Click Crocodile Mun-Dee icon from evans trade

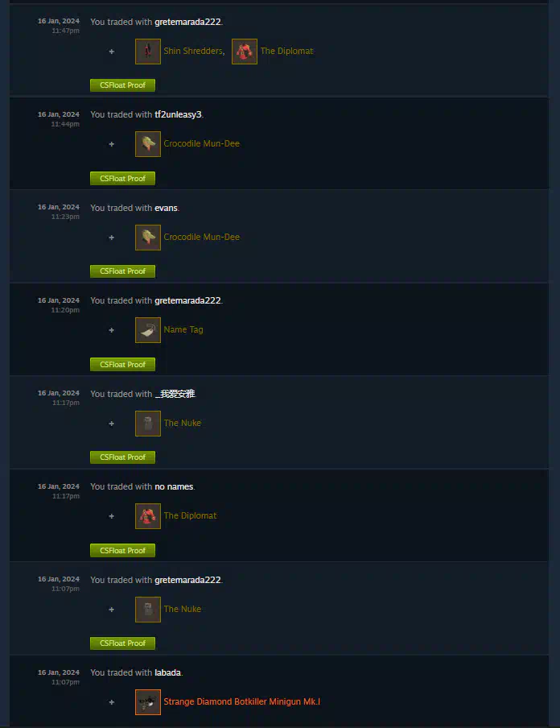(148, 238)
